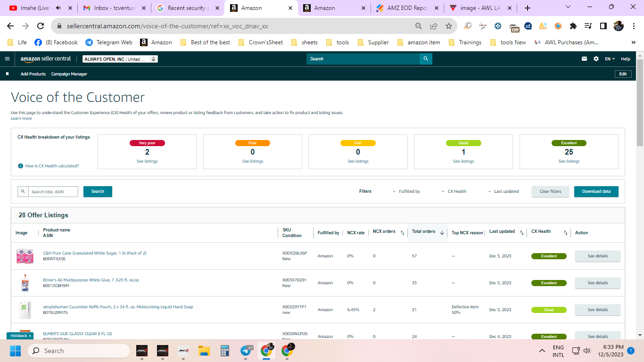Open Calculator from the taskbar

click(x=225, y=351)
